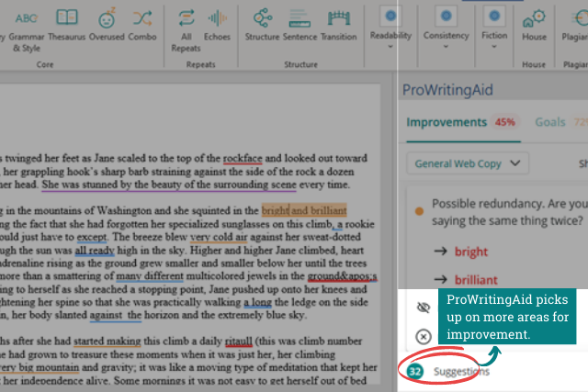Click the underlined word 'rockface'
Viewport: 588px width, 392px height.
pyautogui.click(x=243, y=159)
